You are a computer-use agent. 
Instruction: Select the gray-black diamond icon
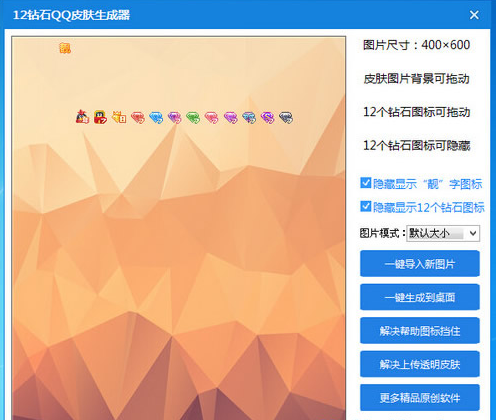tap(286, 118)
